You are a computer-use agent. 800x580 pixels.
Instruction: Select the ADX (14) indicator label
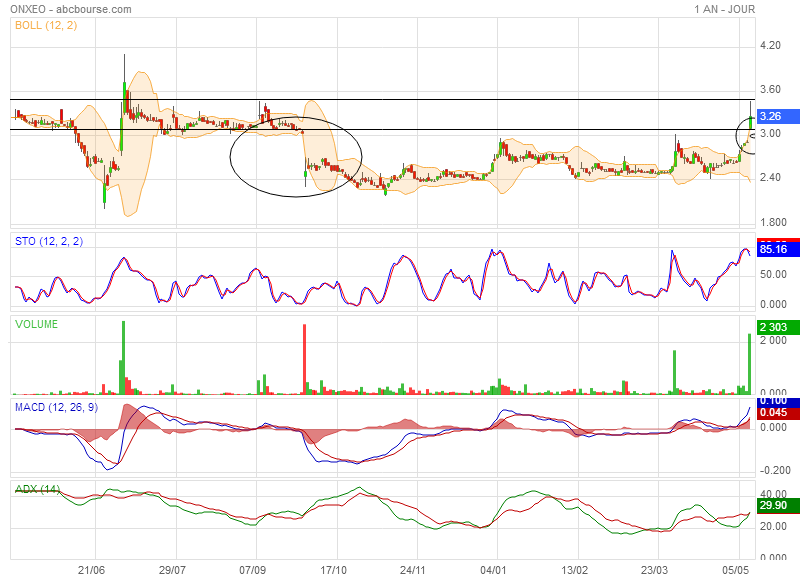37,489
